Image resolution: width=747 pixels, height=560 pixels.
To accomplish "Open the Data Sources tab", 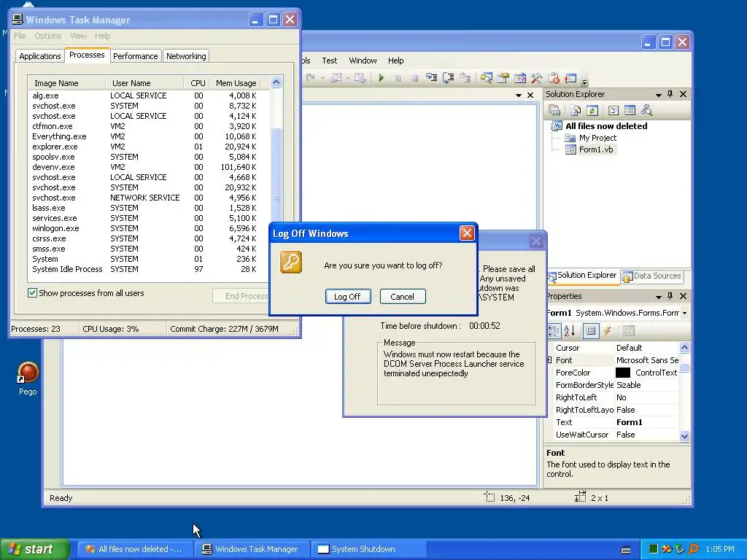I will (651, 276).
